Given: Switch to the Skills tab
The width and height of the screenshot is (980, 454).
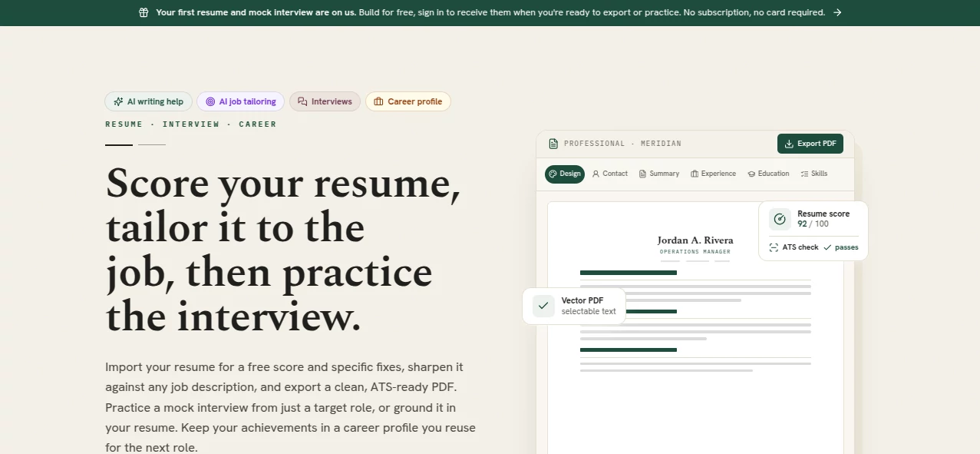Looking at the screenshot, I should [x=814, y=174].
